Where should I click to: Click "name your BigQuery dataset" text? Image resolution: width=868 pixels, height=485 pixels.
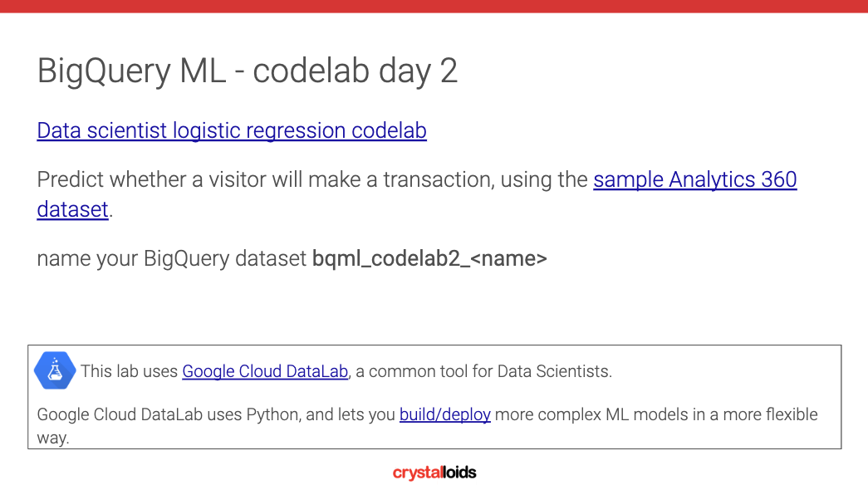click(172, 258)
